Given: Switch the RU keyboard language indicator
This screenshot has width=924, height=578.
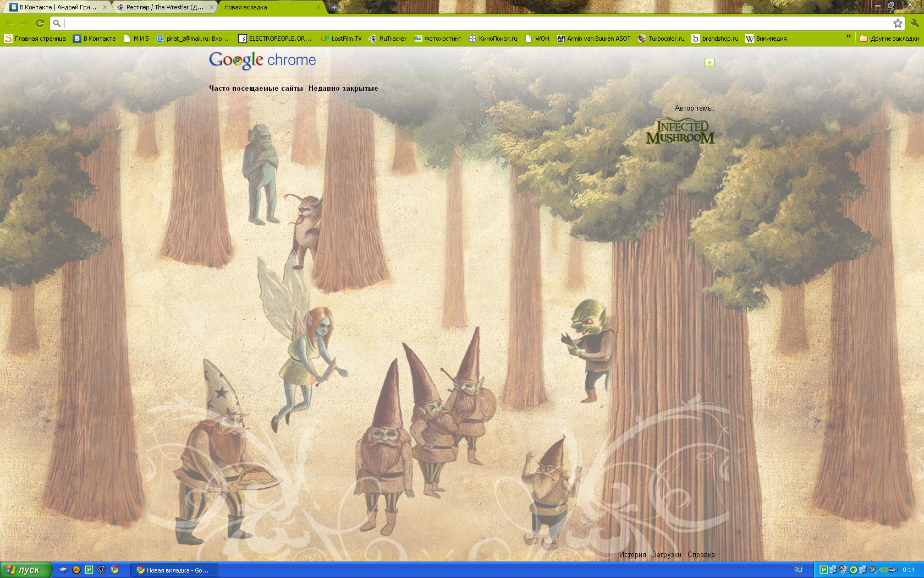Looking at the screenshot, I should coord(798,570).
